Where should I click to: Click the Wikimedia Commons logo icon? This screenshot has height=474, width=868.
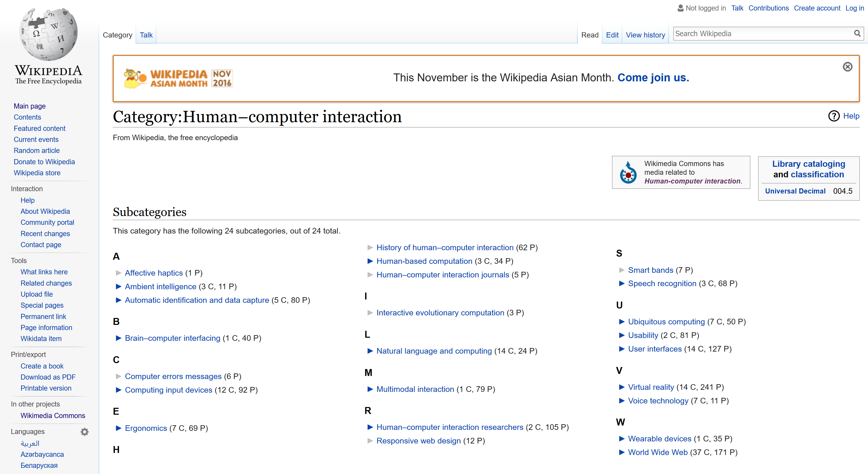click(x=628, y=172)
